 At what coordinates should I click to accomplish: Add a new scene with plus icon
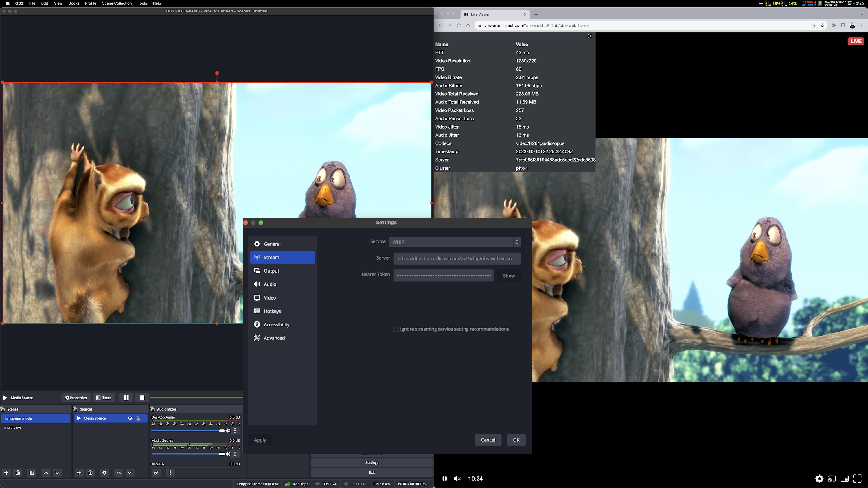click(x=6, y=473)
